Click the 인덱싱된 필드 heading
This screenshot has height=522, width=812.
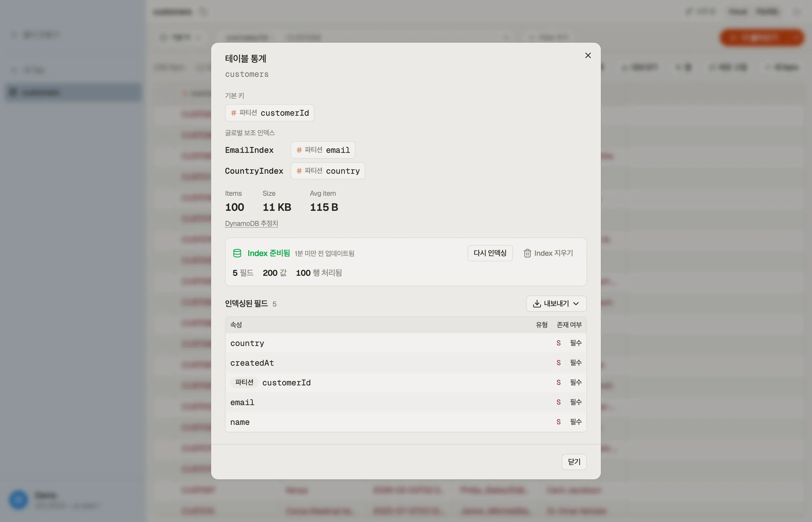pyautogui.click(x=246, y=303)
